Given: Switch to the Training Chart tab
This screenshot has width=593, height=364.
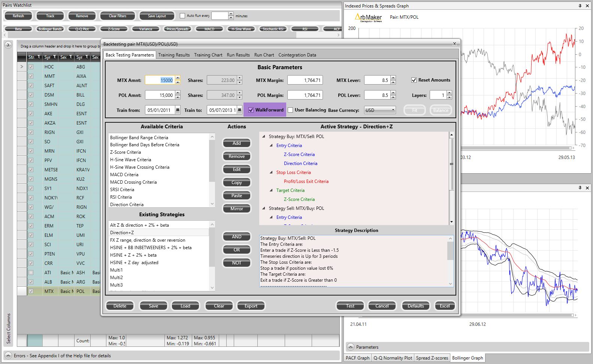Looking at the screenshot, I should click(208, 55).
